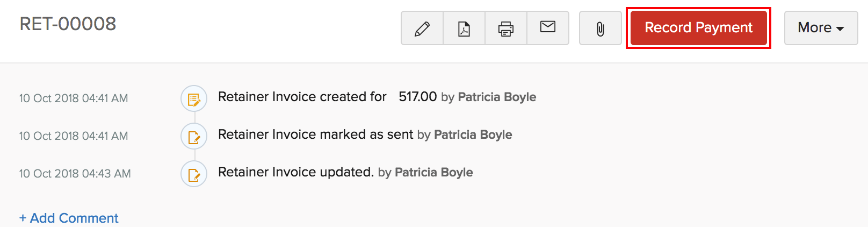Image resolution: width=868 pixels, height=227 pixels.
Task: Click the pencil edit icon
Action: point(422,28)
